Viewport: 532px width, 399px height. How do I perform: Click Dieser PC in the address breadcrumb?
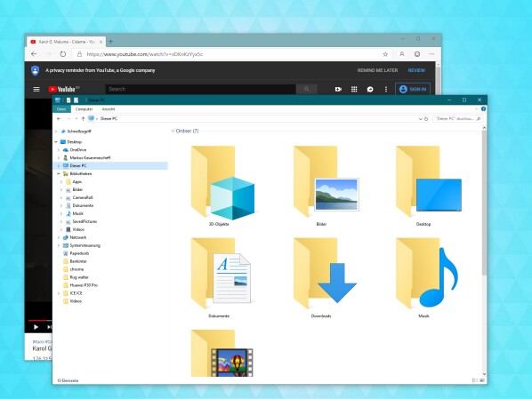109,119
